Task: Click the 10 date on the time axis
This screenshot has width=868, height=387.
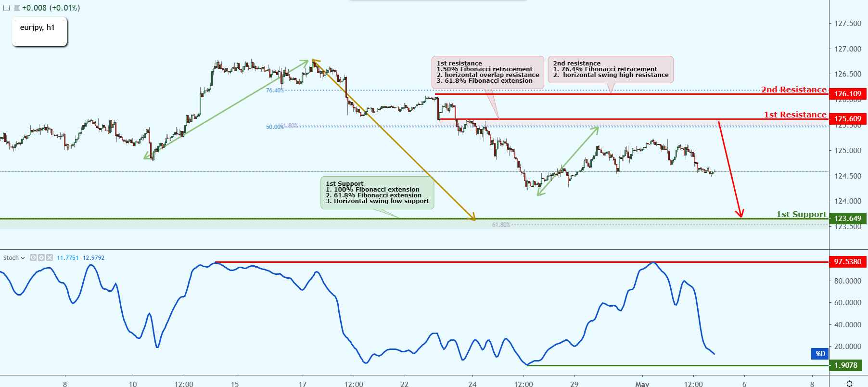Action: click(133, 384)
